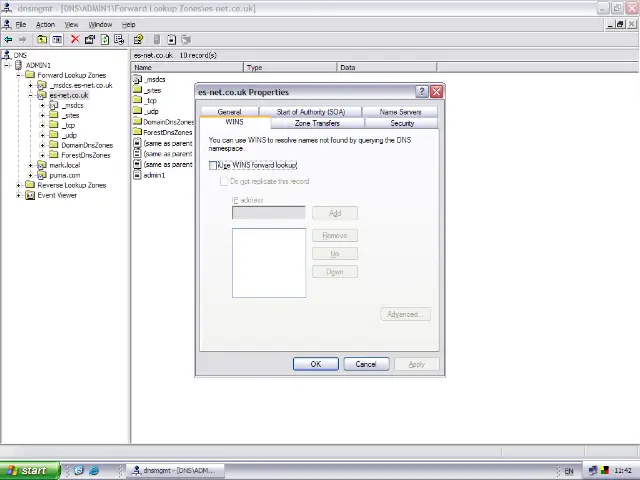Click the New Record toolbar icon

click(x=172, y=40)
